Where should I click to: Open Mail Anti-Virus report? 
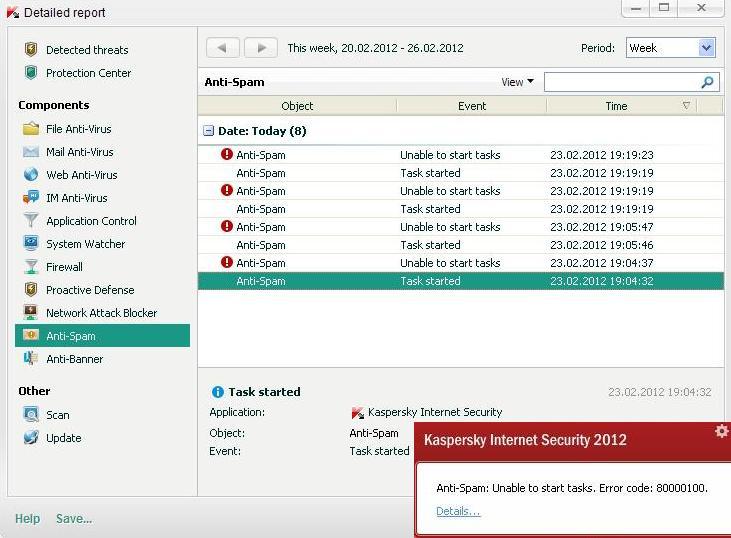pos(80,152)
